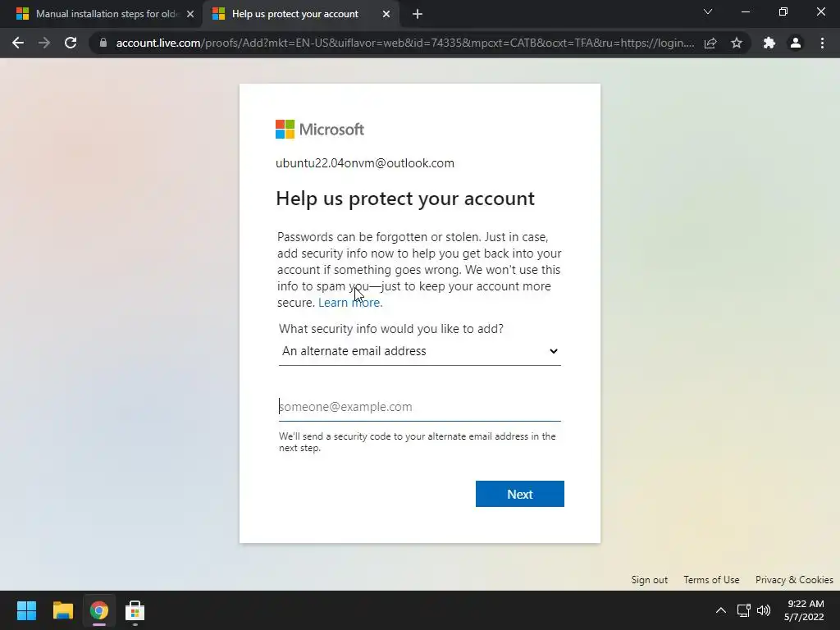The width and height of the screenshot is (840, 630).
Task: Show hidden system tray icons
Action: [x=721, y=610]
